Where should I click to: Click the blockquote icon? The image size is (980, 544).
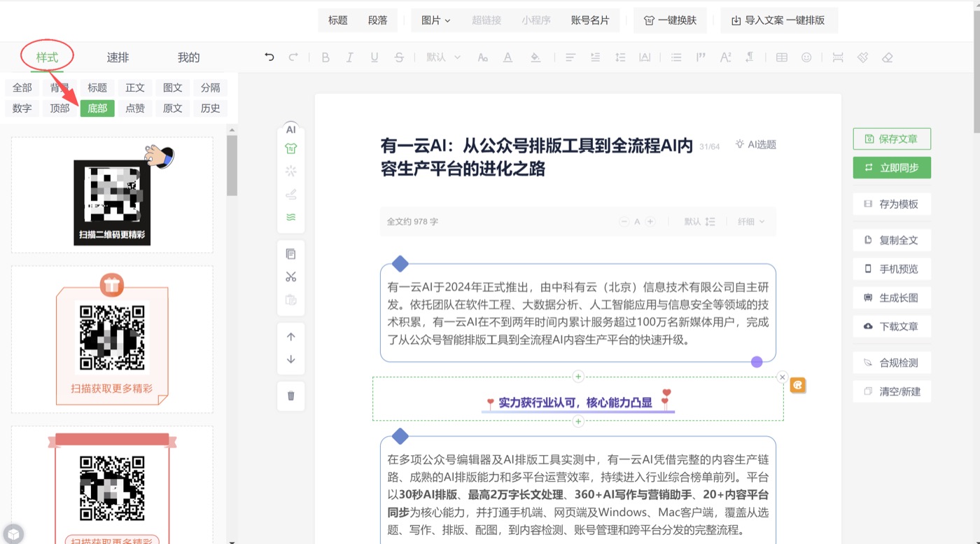tap(701, 57)
